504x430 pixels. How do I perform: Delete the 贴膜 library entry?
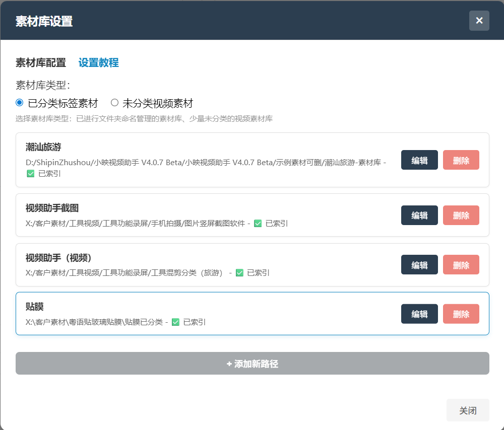[461, 314]
